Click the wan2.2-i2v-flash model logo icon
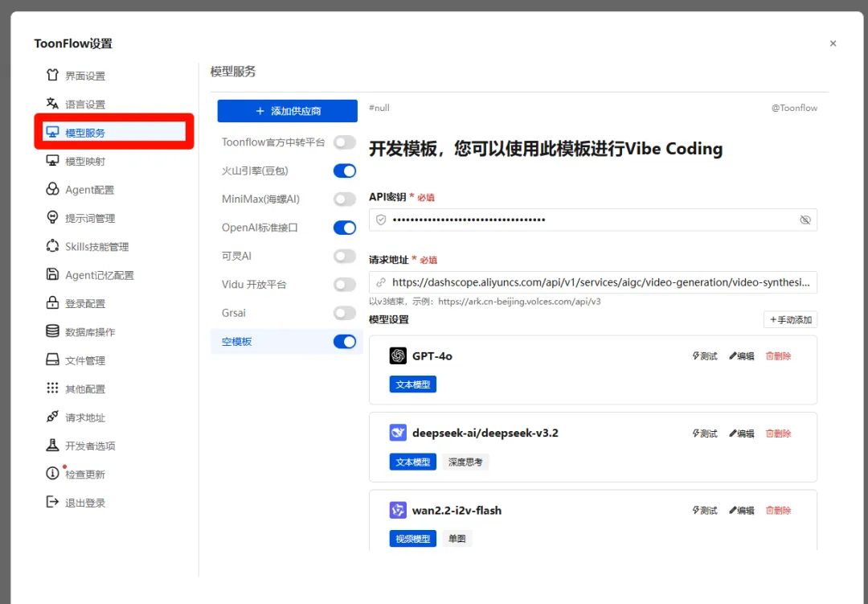868x604 pixels. click(398, 510)
